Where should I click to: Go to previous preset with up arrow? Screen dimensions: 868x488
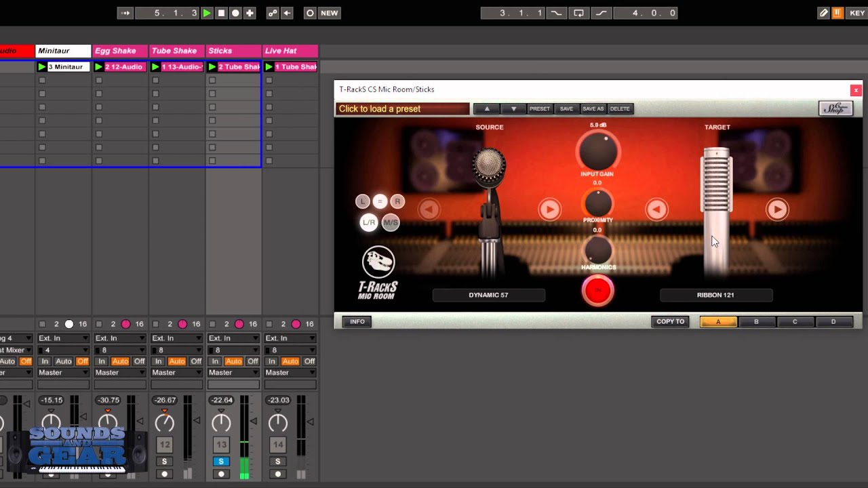click(486, 108)
